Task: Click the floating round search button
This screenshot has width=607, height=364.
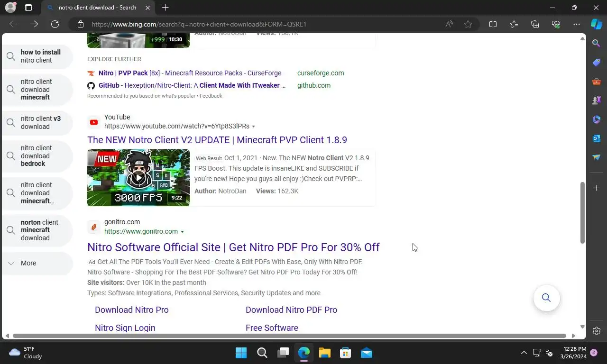Action: [546, 298]
